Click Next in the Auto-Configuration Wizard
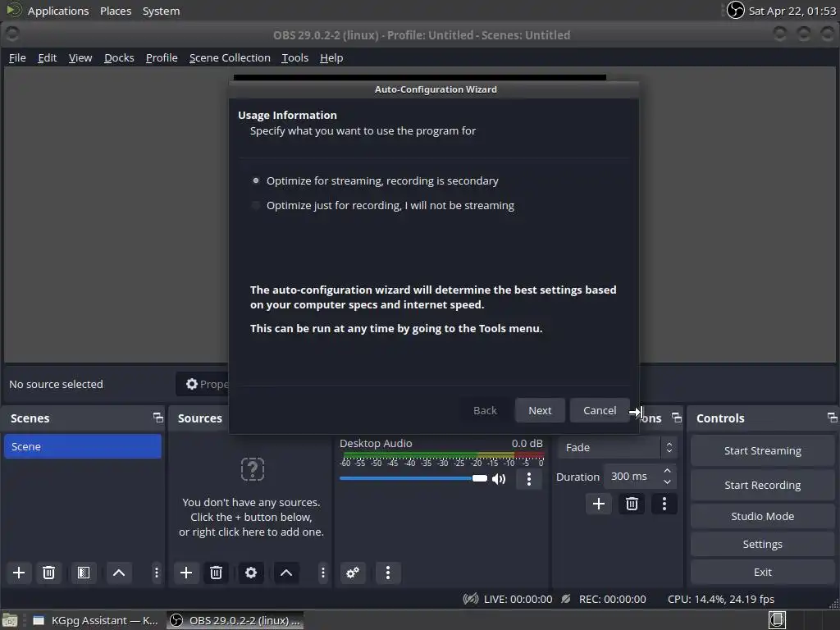The width and height of the screenshot is (840, 630). [x=540, y=410]
